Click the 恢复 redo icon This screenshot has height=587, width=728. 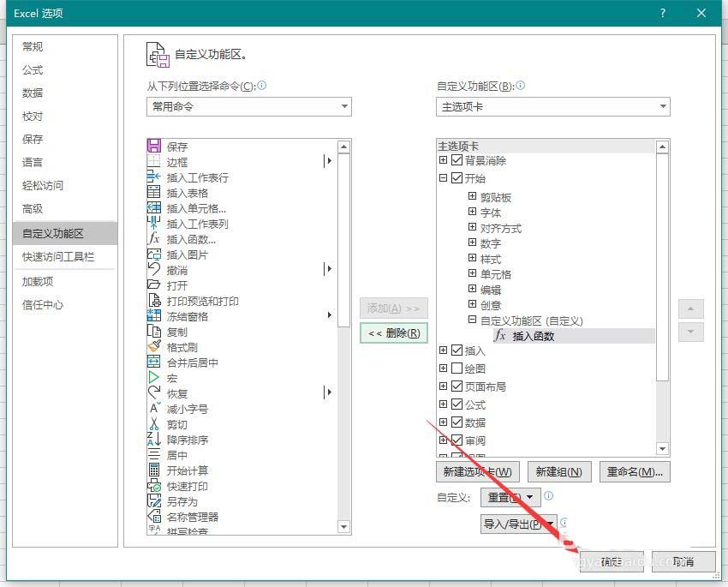point(153,392)
